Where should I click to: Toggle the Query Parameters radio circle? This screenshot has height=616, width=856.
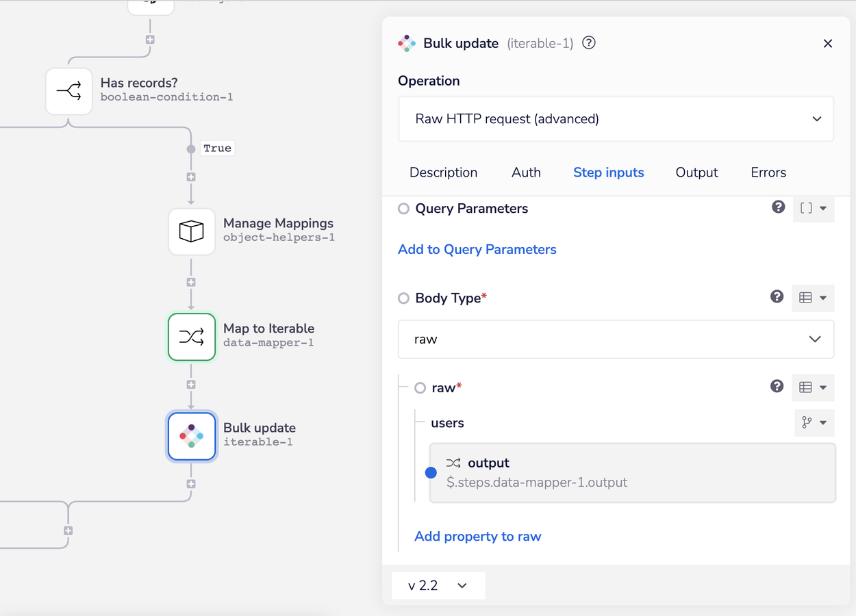pos(404,209)
